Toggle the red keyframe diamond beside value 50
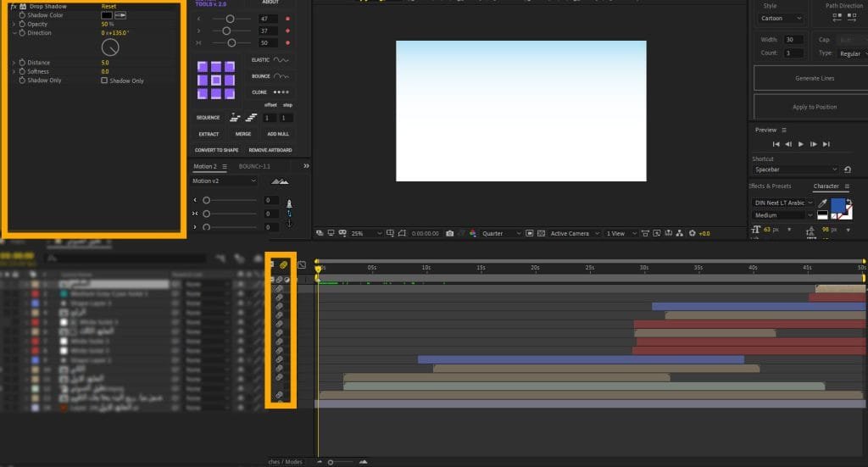 [x=287, y=42]
